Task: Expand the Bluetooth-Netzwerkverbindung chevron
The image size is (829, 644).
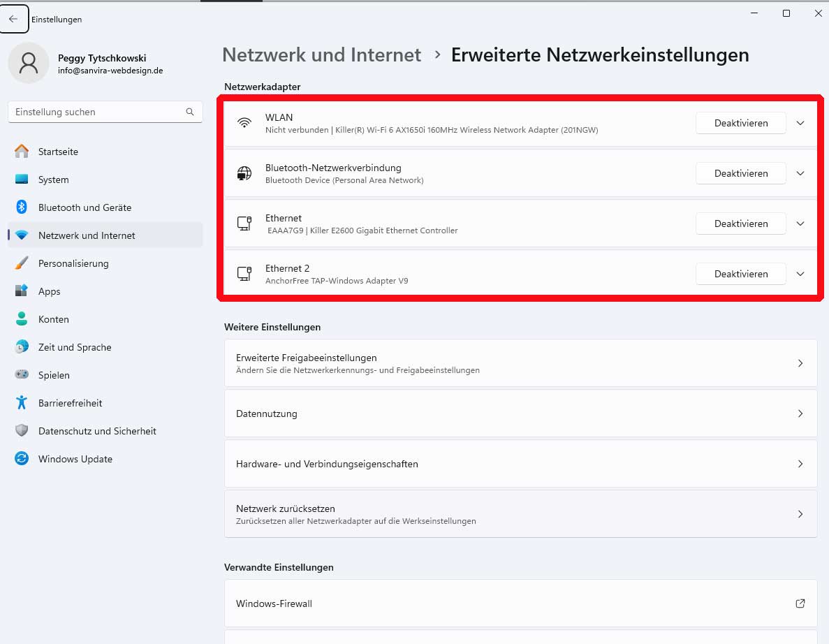Action: tap(800, 173)
